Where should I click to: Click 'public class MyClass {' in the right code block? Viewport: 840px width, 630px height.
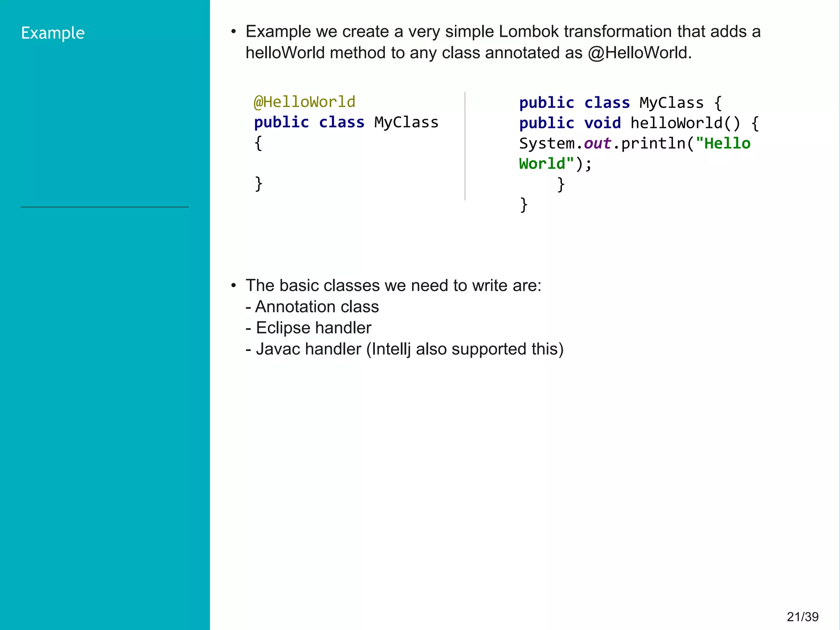(621, 103)
